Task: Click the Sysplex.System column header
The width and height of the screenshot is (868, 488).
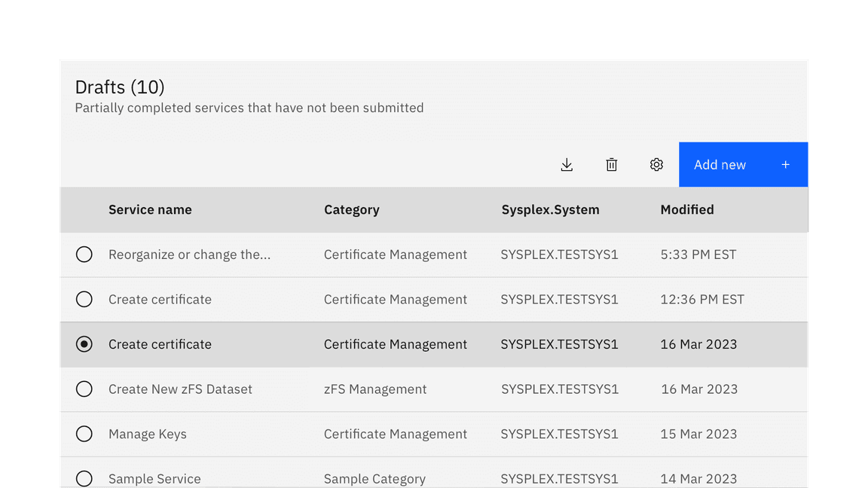Action: [x=550, y=209]
